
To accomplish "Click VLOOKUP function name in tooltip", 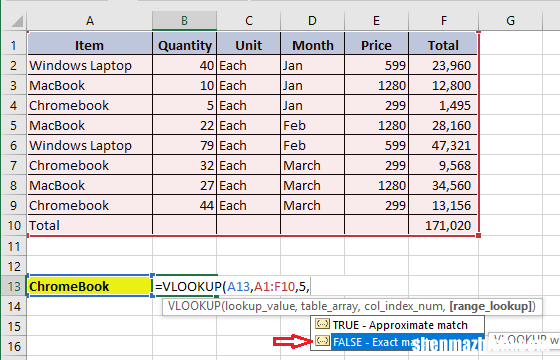I will pyautogui.click(x=194, y=306).
